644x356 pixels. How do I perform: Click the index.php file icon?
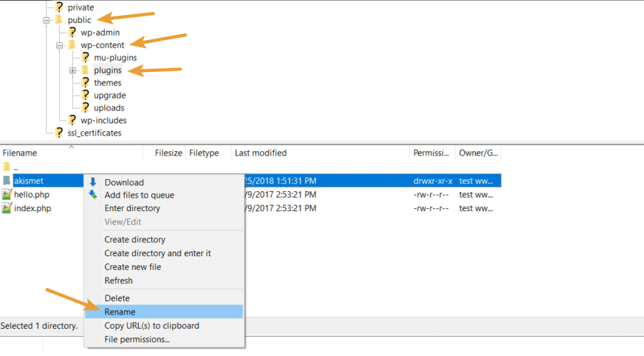coord(6,208)
